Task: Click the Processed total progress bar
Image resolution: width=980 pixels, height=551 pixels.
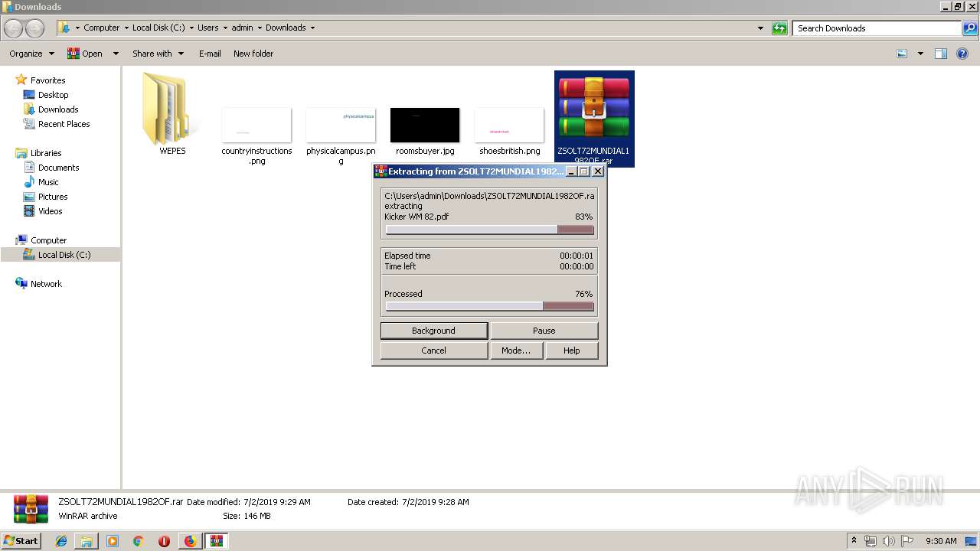Action: click(490, 306)
